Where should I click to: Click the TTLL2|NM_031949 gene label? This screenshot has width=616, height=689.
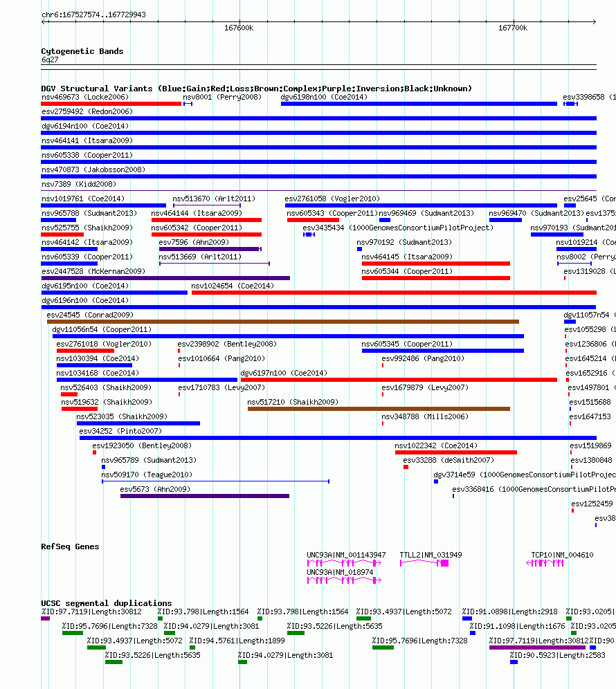coord(431,555)
